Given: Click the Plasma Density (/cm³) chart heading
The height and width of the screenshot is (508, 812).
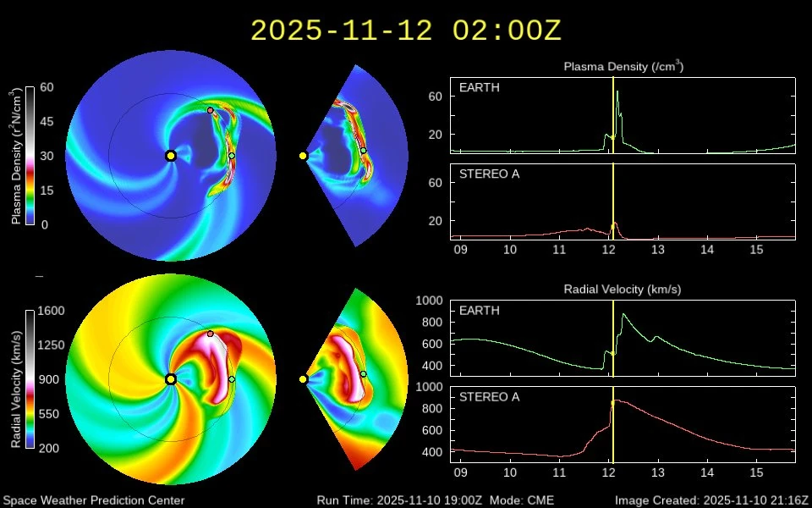Looking at the screenshot, I should coord(623,66).
